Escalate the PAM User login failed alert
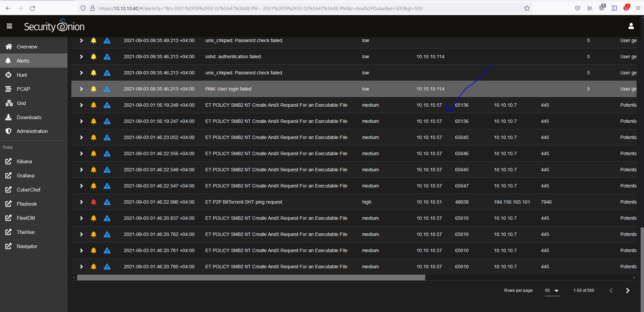The image size is (644, 312). tap(107, 89)
